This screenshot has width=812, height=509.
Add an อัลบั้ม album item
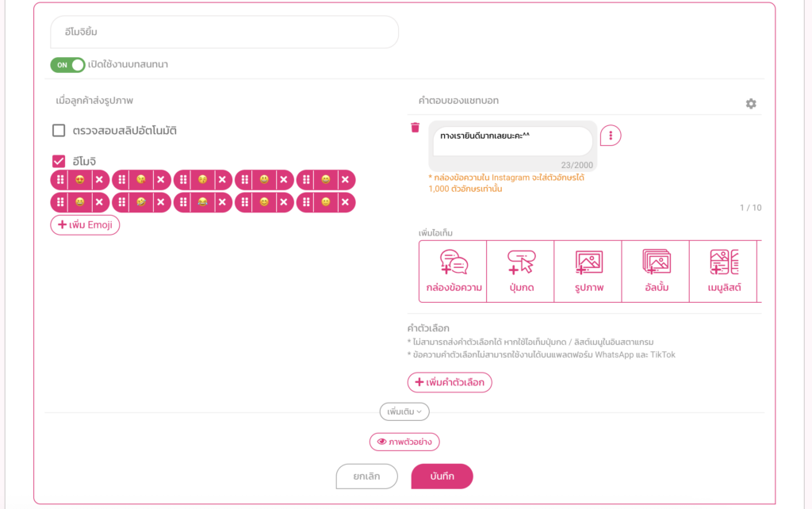pyautogui.click(x=656, y=272)
